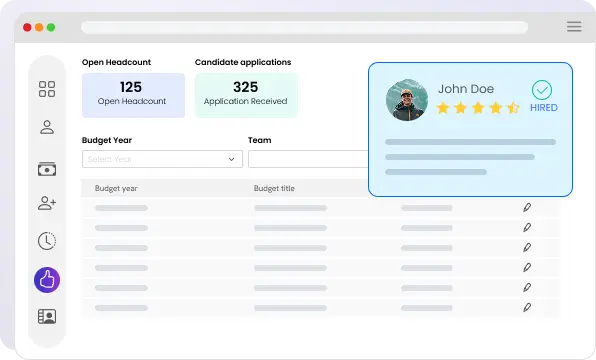This screenshot has width=596, height=360.
Task: Click the Budget Year field label
Action: coord(107,140)
